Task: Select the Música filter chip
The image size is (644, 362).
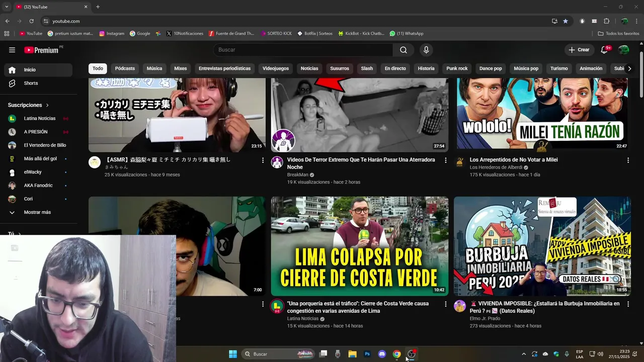Action: point(154,68)
